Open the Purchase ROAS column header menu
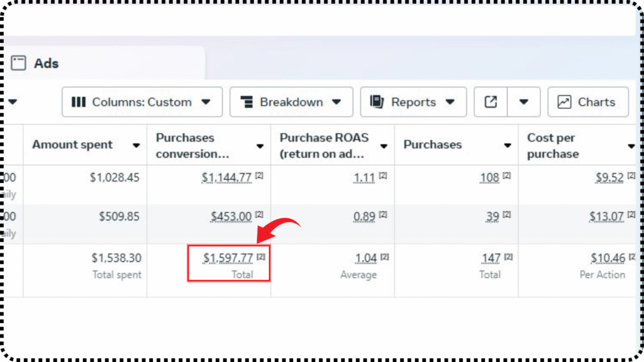This screenshot has height=362, width=644. coord(384,146)
